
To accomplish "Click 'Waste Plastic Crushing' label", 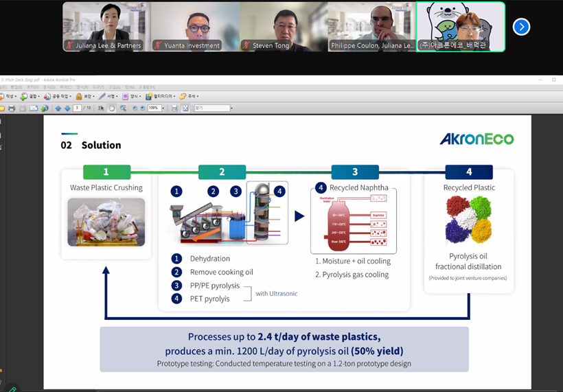I will [106, 187].
